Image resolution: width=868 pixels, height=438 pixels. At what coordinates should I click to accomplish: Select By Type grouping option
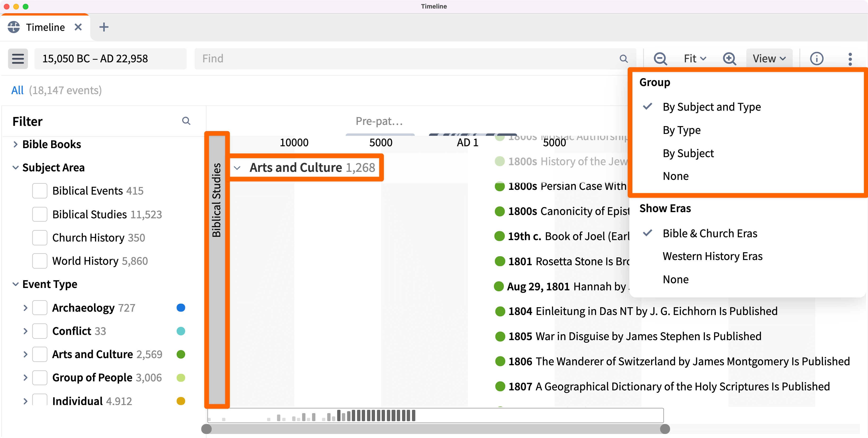pos(681,130)
